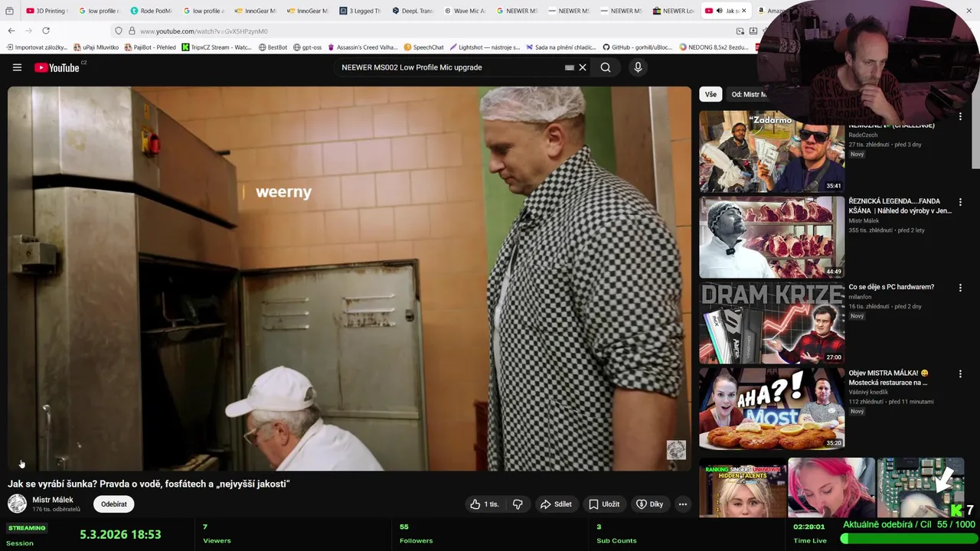This screenshot has height=551, width=980.
Task: Click the shield icon in the address bar
Action: click(119, 31)
